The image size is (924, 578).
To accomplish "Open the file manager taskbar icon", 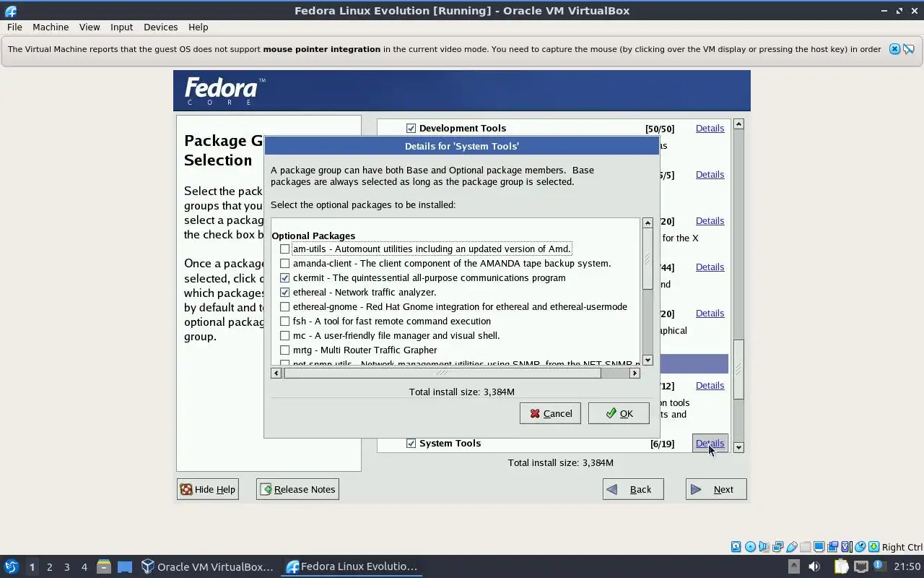I will [103, 566].
